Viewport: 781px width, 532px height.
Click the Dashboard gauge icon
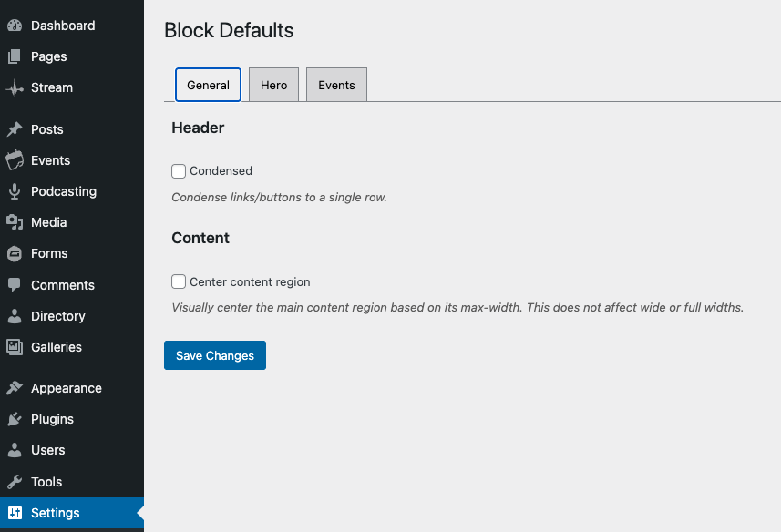pos(14,26)
